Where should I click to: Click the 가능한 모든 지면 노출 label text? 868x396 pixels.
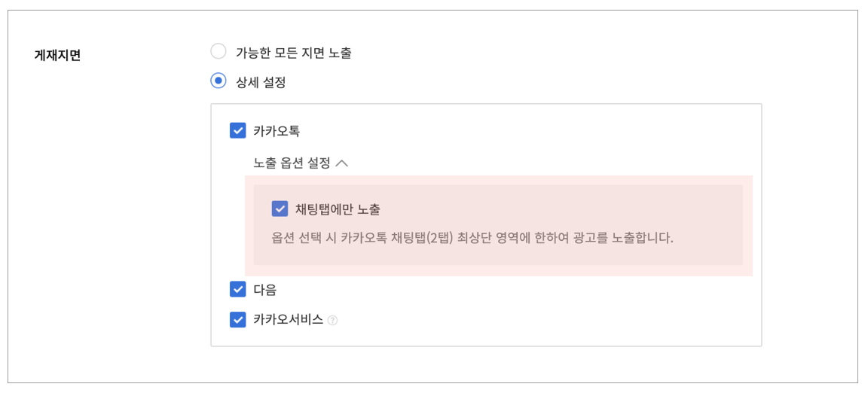click(x=294, y=53)
